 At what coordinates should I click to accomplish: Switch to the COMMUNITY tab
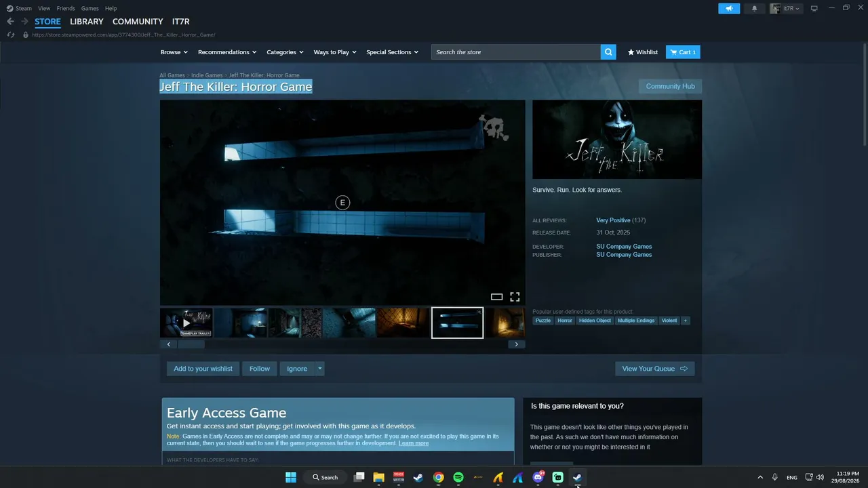pos(138,22)
